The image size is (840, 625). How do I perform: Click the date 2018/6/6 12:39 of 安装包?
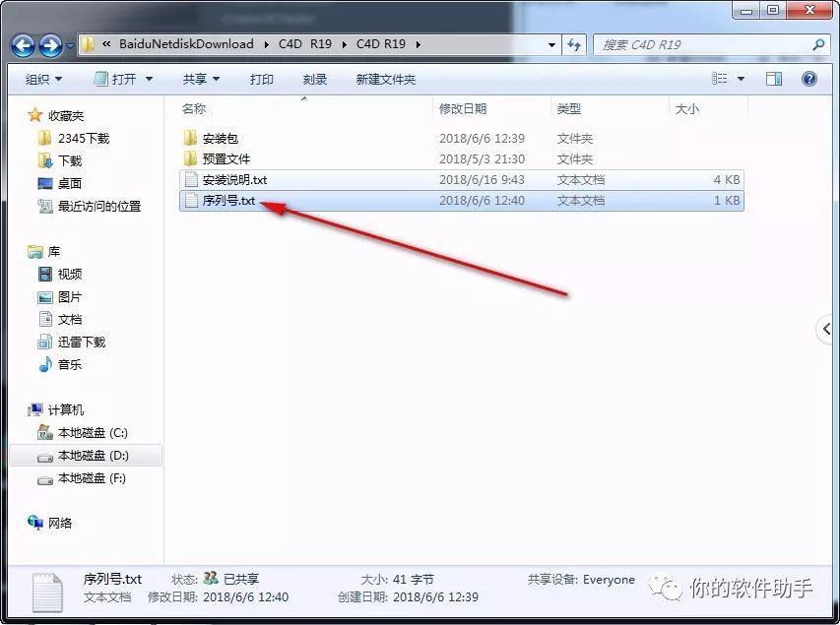[482, 138]
